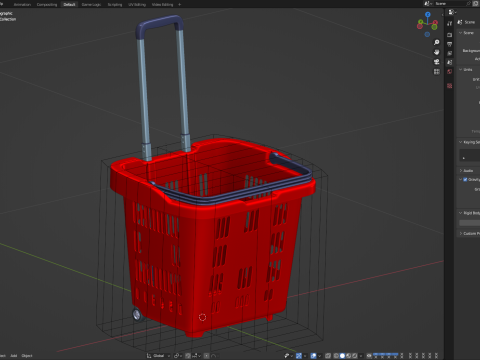Open the pivot point dropdown
The image size is (480, 360).
(x=177, y=356)
